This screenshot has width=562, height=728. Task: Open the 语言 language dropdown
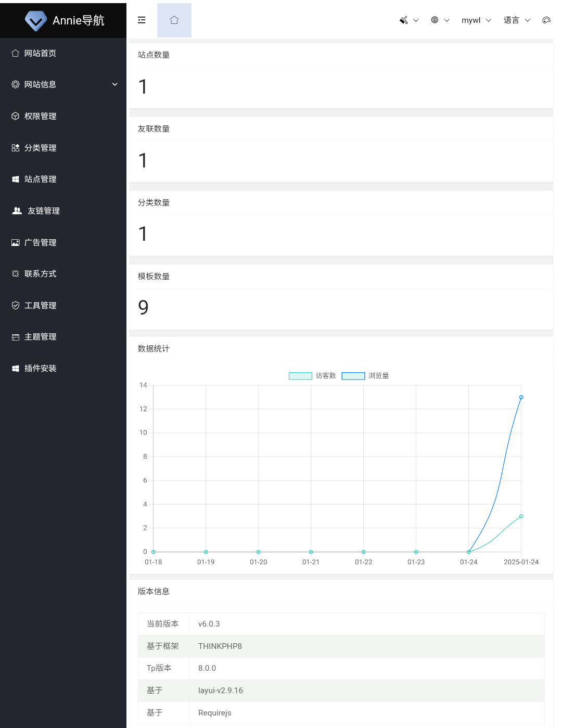click(516, 20)
